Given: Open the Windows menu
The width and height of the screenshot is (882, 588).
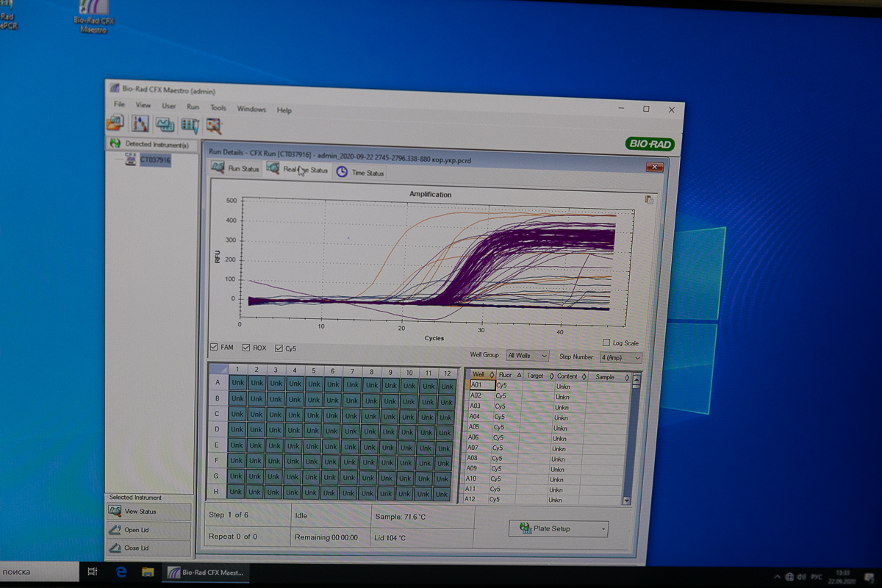Looking at the screenshot, I should click(251, 109).
